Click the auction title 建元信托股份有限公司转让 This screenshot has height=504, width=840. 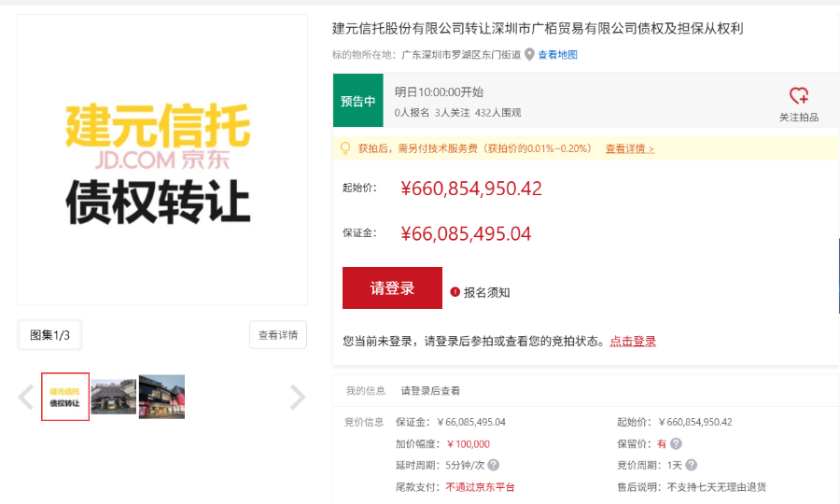(538, 28)
